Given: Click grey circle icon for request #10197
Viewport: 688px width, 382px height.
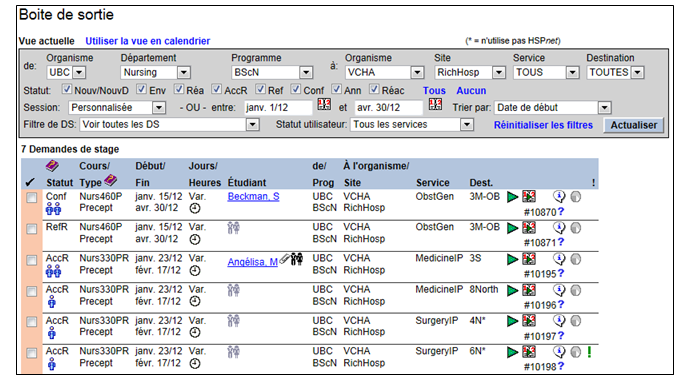Looking at the screenshot, I should point(576,321).
